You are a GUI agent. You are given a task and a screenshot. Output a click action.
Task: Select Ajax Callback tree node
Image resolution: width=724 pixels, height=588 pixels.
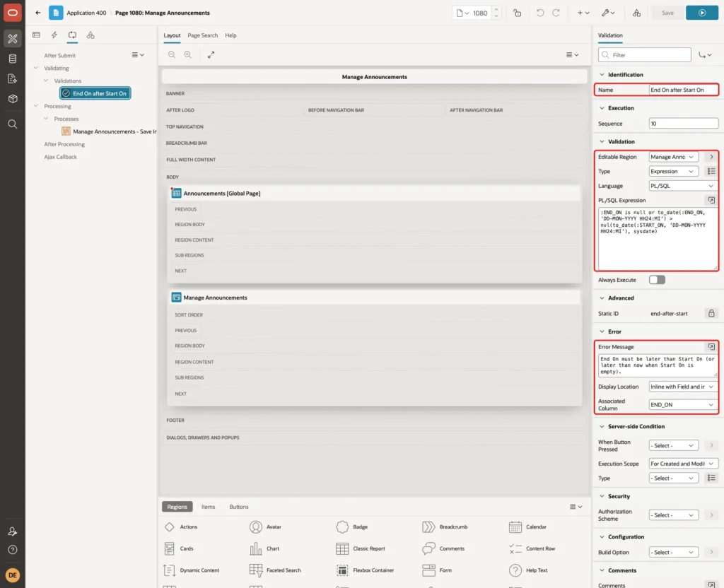[x=61, y=157]
